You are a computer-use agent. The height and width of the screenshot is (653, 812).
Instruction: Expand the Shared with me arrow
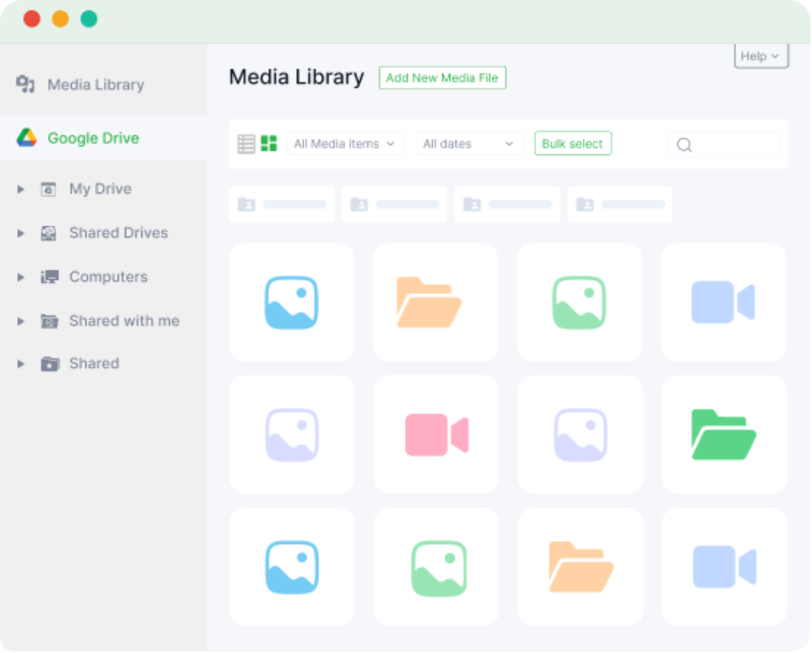click(x=20, y=321)
